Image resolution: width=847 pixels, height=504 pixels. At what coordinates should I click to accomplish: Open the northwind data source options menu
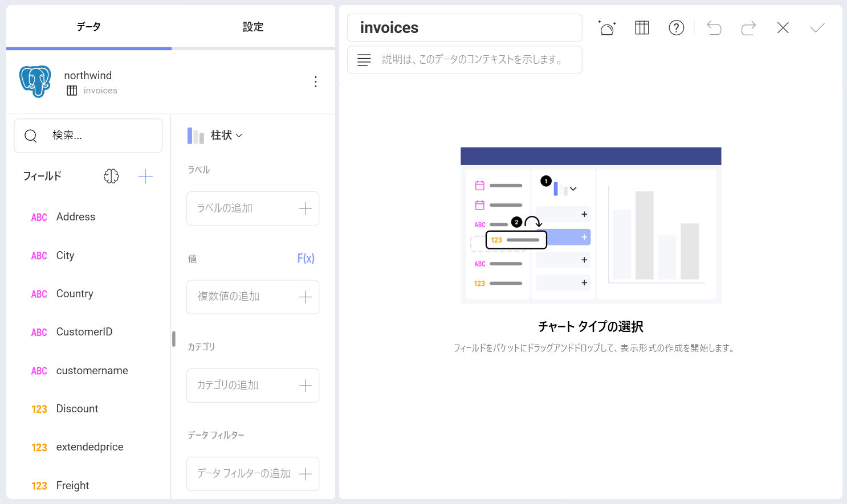click(x=315, y=81)
